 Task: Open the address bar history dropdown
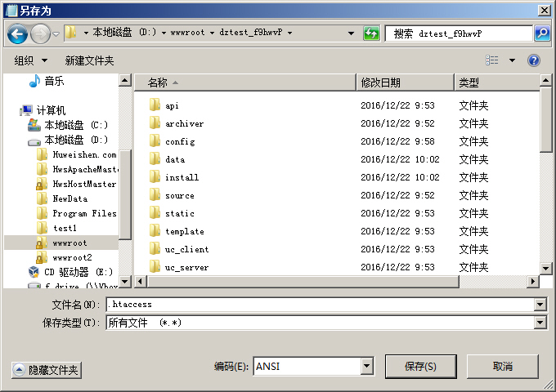[x=351, y=33]
